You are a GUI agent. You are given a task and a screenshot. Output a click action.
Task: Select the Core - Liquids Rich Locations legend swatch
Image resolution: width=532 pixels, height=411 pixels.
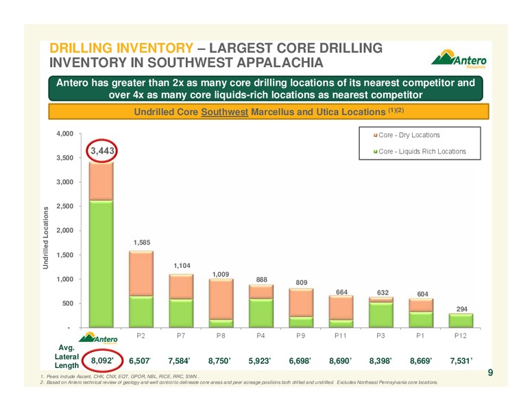pos(375,151)
